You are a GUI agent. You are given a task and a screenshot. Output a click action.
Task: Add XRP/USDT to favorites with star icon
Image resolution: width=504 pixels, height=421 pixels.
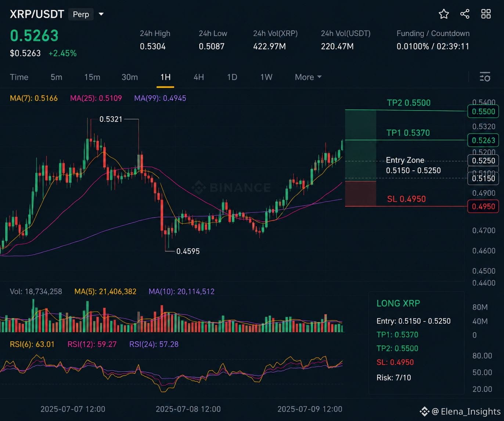click(x=444, y=14)
